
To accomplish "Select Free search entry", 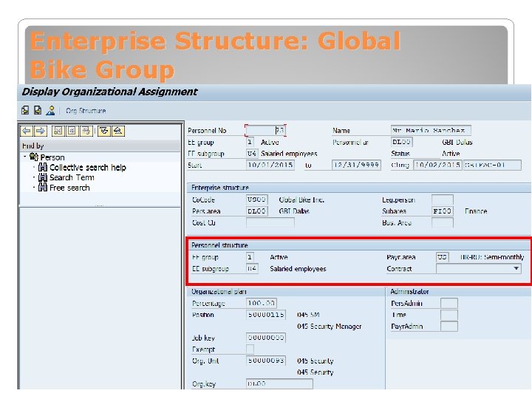I will (69, 188).
